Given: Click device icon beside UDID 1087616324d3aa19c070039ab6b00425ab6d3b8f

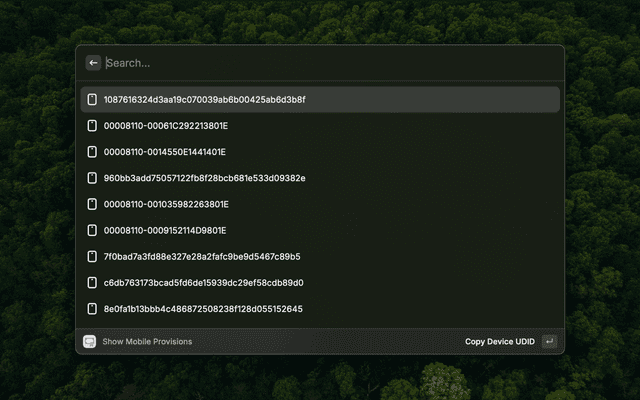Looking at the screenshot, I should (92, 100).
